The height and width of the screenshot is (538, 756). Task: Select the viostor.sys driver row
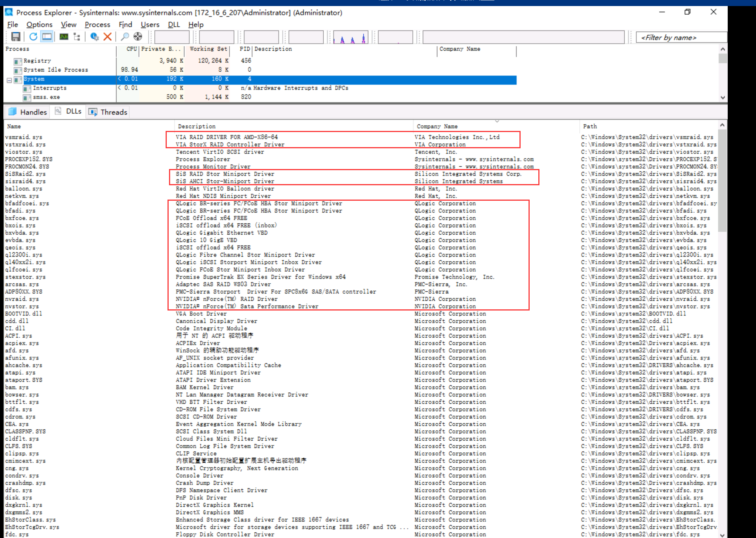[361, 152]
